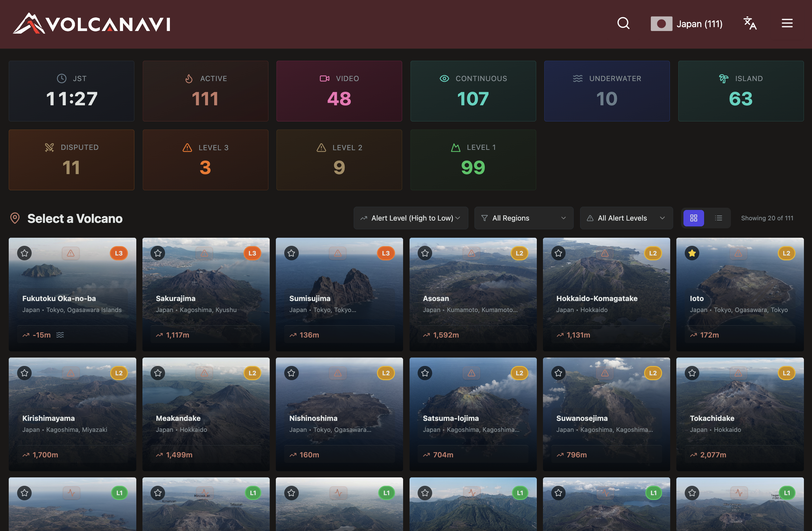The width and height of the screenshot is (812, 531).
Task: Select the ACTIVE 111 stat card
Action: [x=205, y=91]
